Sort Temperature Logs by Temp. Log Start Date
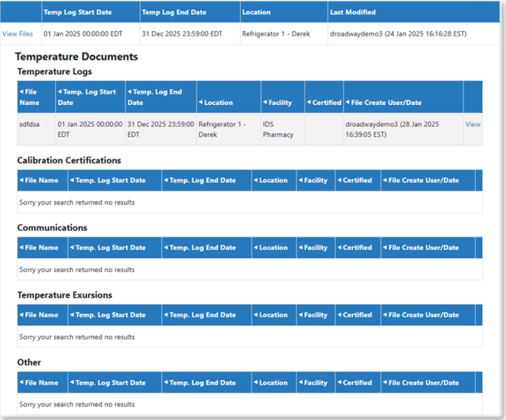This screenshot has height=420, width=506. coord(87,97)
